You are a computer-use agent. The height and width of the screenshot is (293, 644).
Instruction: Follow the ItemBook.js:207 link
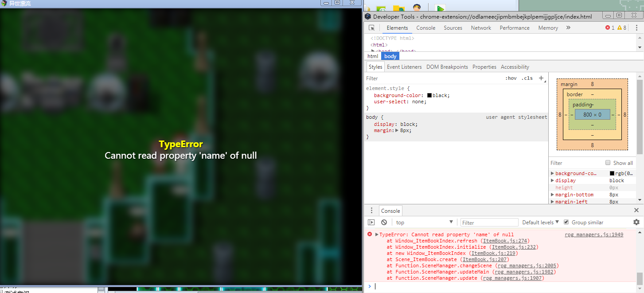(486, 259)
